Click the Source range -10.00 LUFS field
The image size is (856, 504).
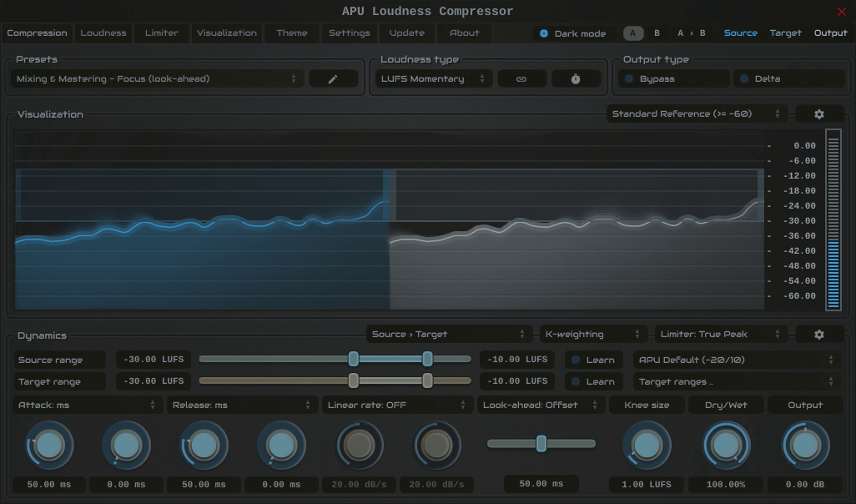[517, 360]
